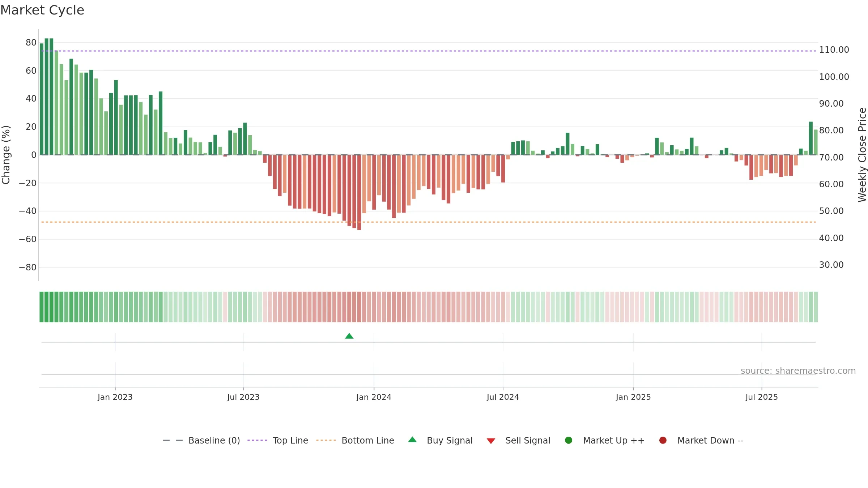868x488 pixels.
Task: Click the Weekly Close Price axis title
Action: [862, 155]
